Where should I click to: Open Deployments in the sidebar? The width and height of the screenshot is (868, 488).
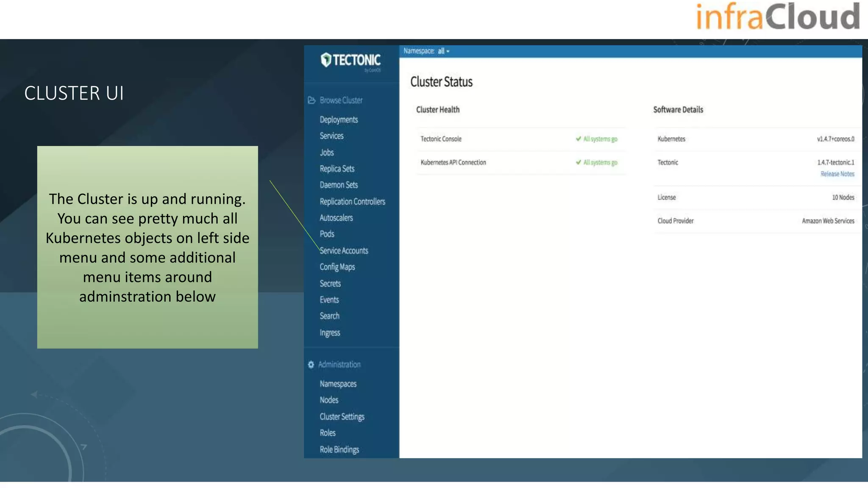(x=339, y=120)
